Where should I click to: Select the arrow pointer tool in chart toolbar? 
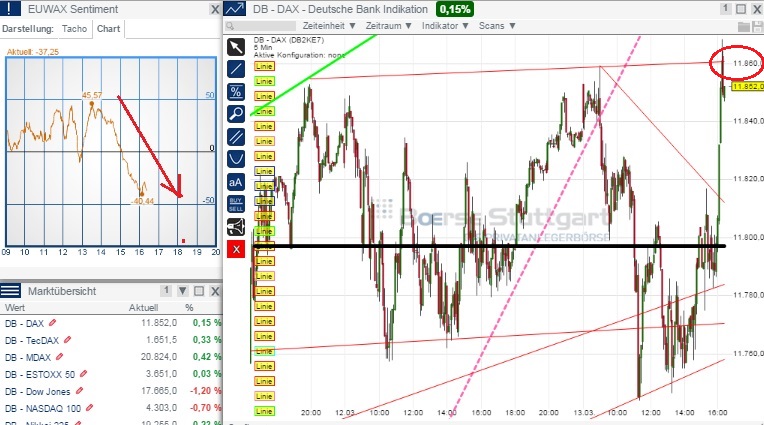click(236, 47)
